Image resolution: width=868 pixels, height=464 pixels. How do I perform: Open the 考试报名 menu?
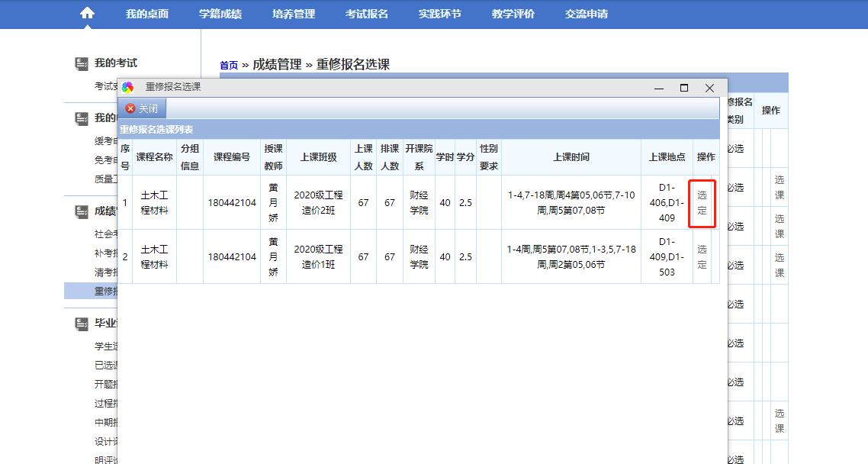click(x=367, y=14)
